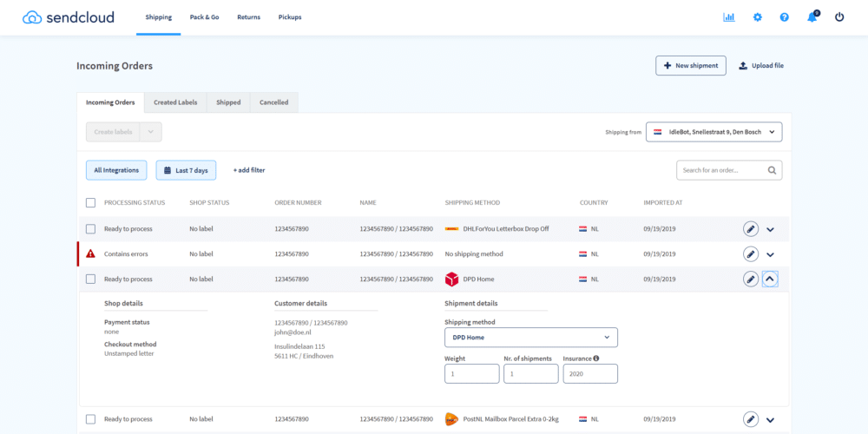Click the Upload file button
The width and height of the screenshot is (868, 434).
761,65
